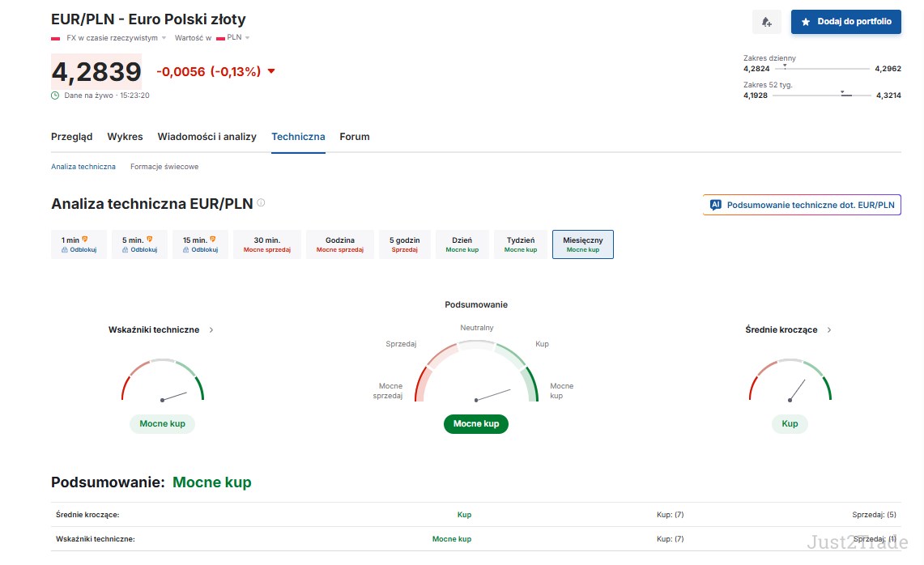The image size is (924, 565).
Task: Click the 4,2839 current price
Action: coord(96,72)
